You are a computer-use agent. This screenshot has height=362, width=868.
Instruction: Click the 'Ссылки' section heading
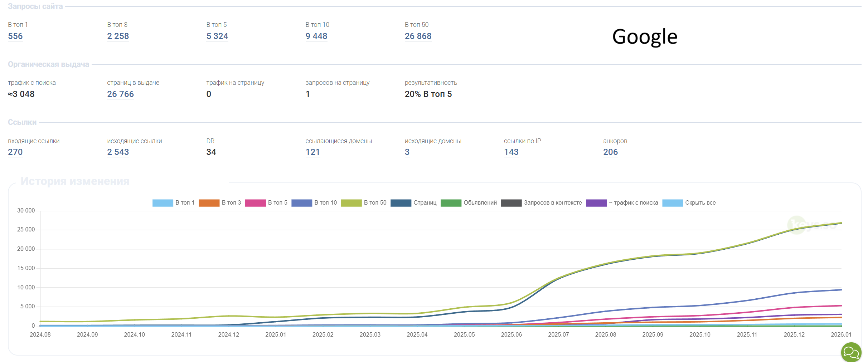tap(22, 122)
